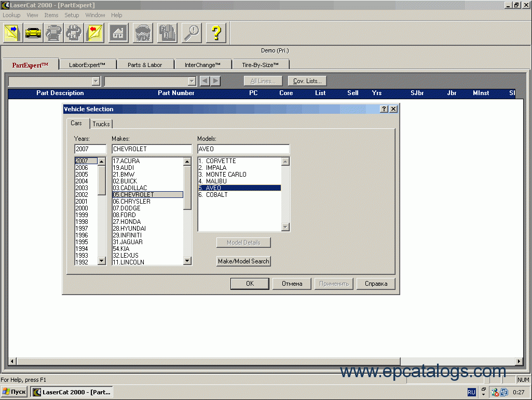Click the yellow question mark help icon
This screenshot has width=532, height=400.
click(x=216, y=33)
